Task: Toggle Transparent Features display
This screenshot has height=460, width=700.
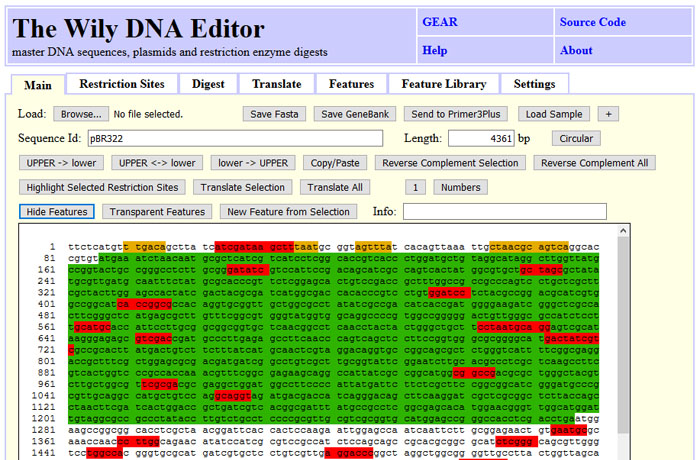Action: [158, 211]
